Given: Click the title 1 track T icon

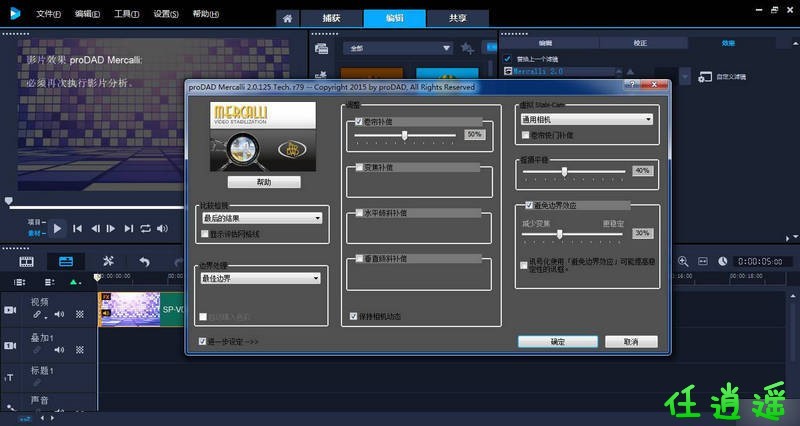Looking at the screenshot, I should tap(10, 378).
